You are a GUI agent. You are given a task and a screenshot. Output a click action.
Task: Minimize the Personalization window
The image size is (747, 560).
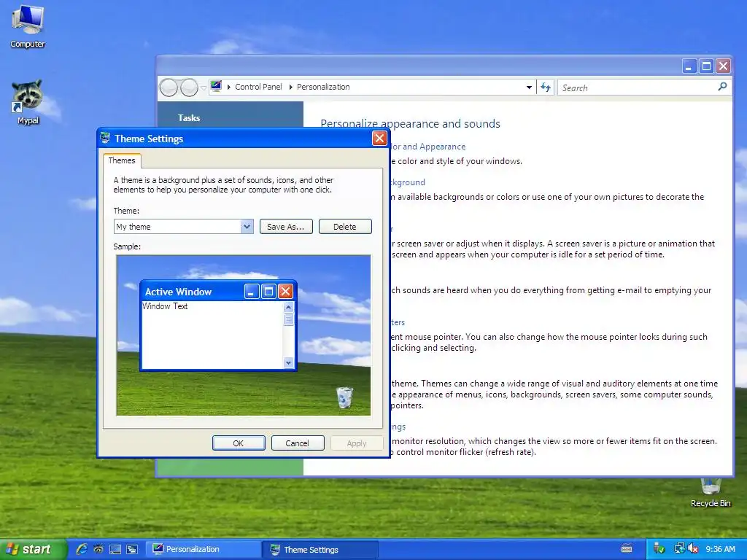click(689, 66)
